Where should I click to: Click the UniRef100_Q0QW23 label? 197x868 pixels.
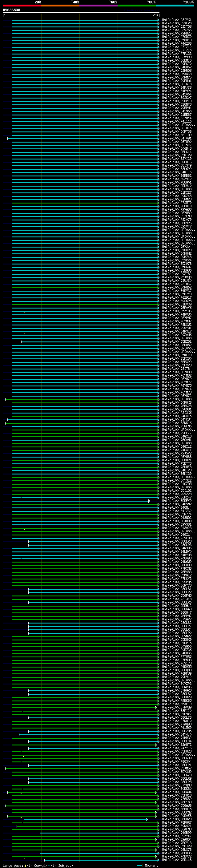[176, 819]
